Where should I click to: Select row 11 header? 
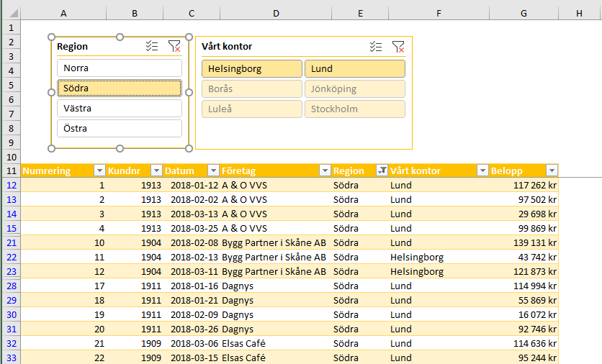pos(11,170)
